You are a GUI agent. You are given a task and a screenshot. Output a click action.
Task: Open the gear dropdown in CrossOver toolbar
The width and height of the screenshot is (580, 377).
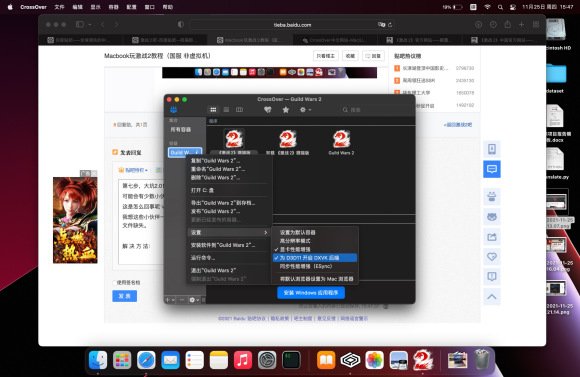305,110
